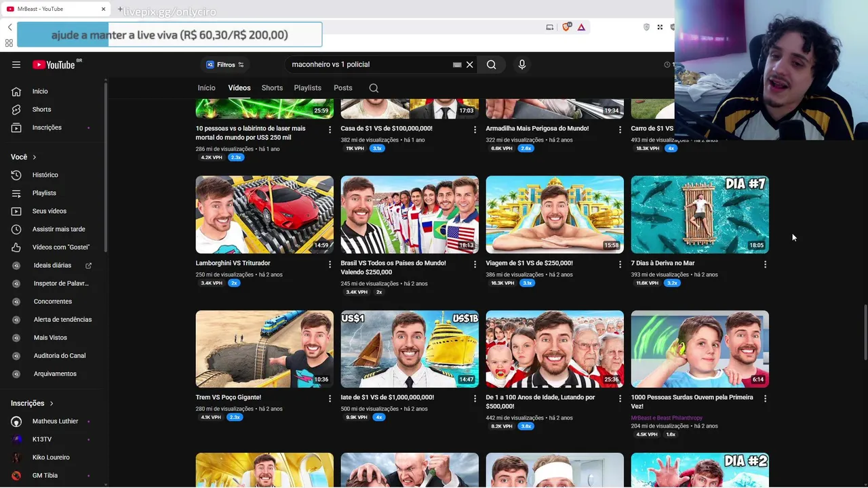Viewport: 868px width, 488px height.
Task: Open options menu for Viagem de $1 video
Action: click(x=620, y=264)
